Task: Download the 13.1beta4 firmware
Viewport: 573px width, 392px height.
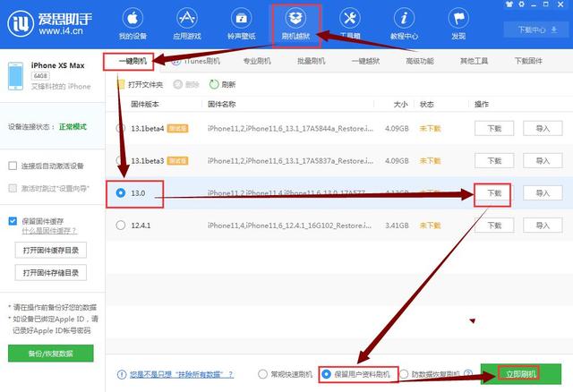Action: pyautogui.click(x=494, y=129)
